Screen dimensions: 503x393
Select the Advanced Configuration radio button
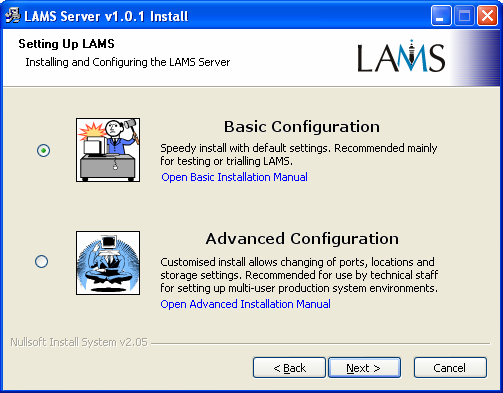click(42, 261)
